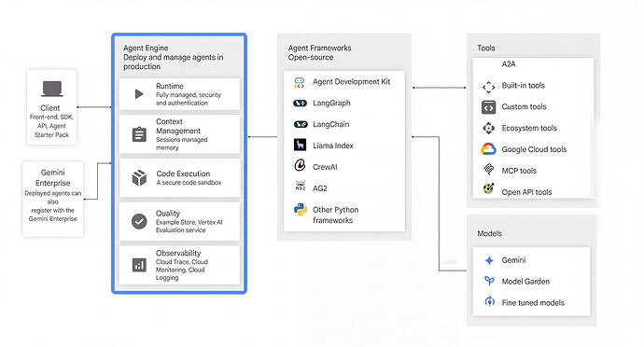Click the Observability bar chart icon
The height and width of the screenshot is (347, 644).
point(139,265)
